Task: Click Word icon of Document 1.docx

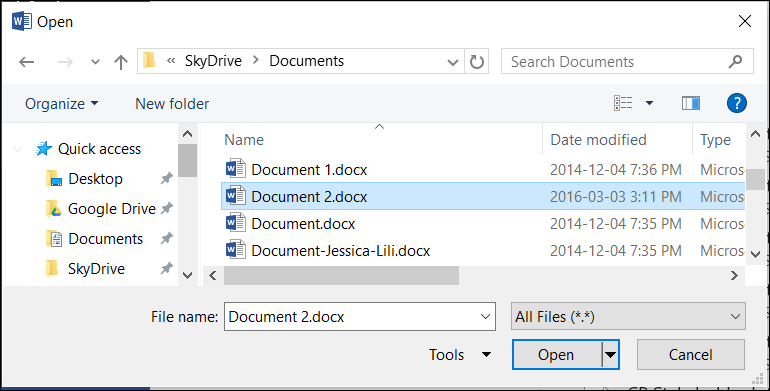Action: click(236, 169)
